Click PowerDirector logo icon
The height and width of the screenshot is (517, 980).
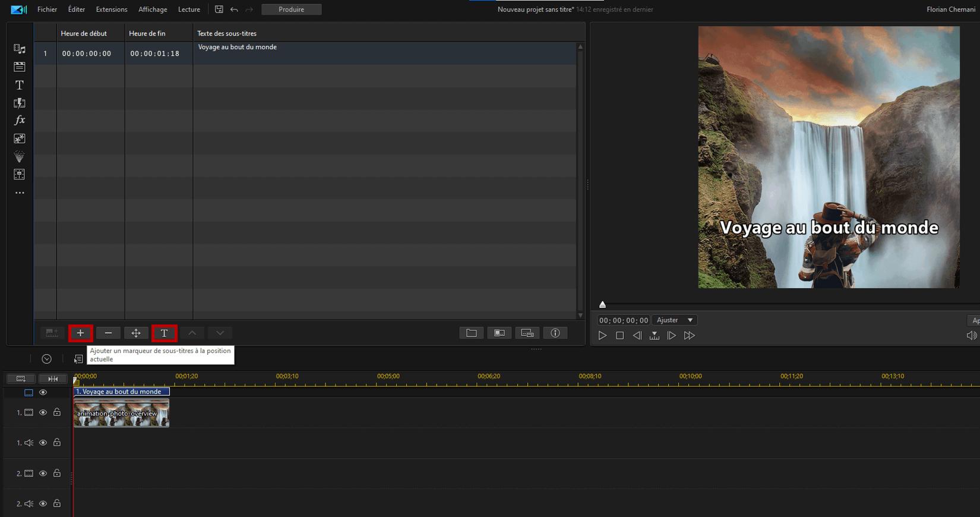(19, 10)
